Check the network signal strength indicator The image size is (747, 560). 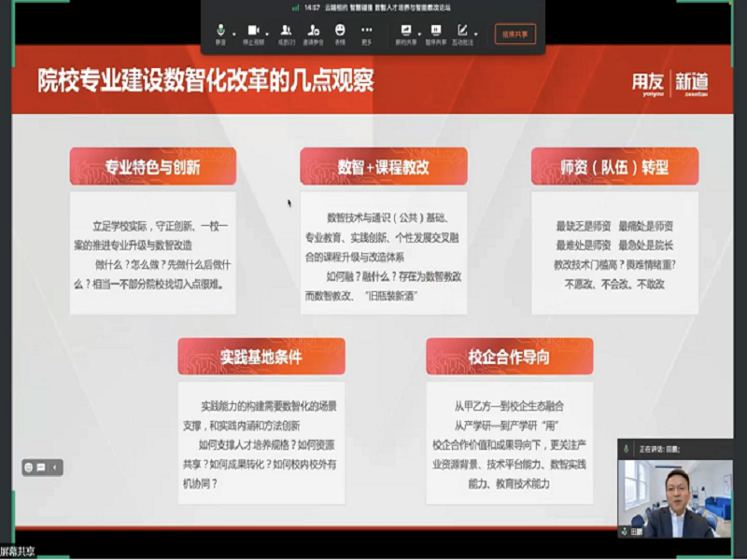click(295, 7)
